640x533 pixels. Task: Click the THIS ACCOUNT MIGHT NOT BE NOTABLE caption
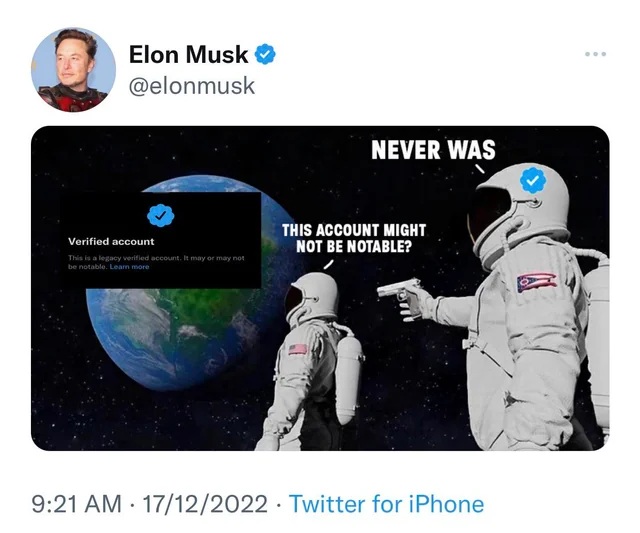(x=354, y=238)
